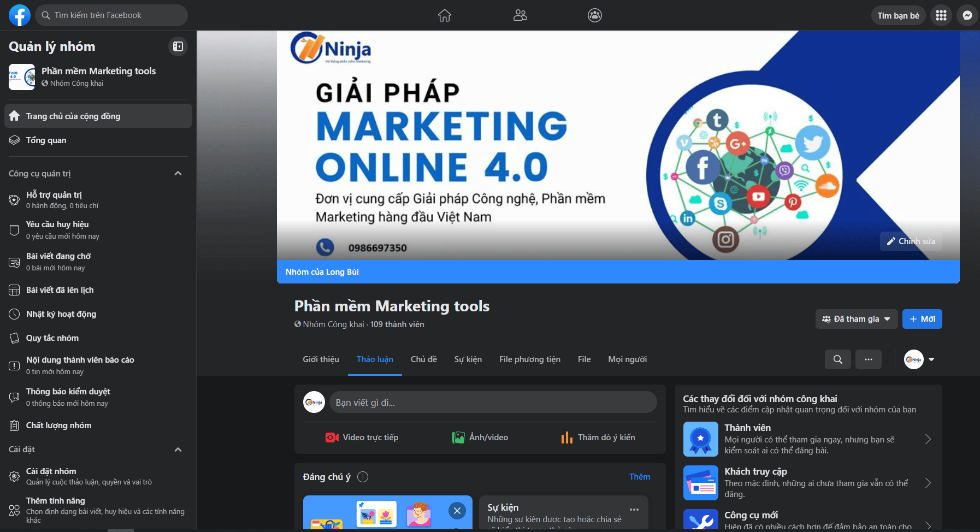Screen dimensions: 980x532
Task: Expand the Khách truy cập update chevron
Action: point(928,483)
